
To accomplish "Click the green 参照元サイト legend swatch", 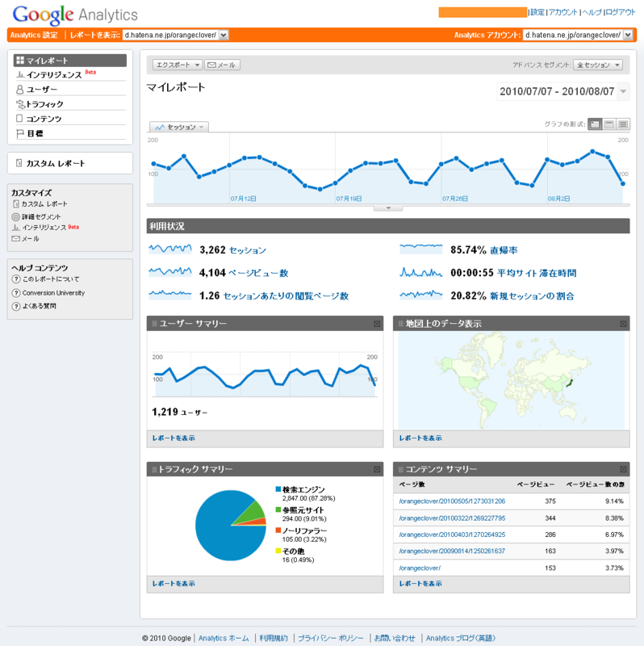I will [278, 510].
